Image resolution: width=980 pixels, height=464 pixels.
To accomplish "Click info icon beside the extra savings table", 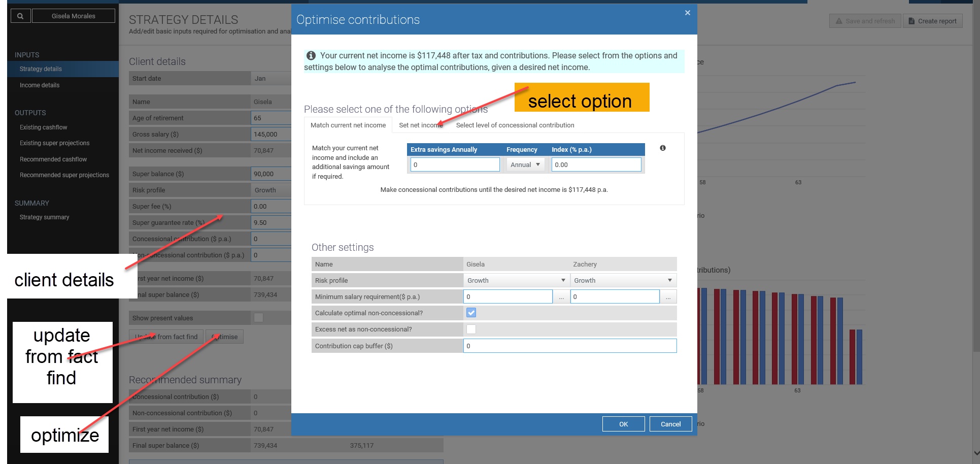I will pyautogui.click(x=662, y=148).
